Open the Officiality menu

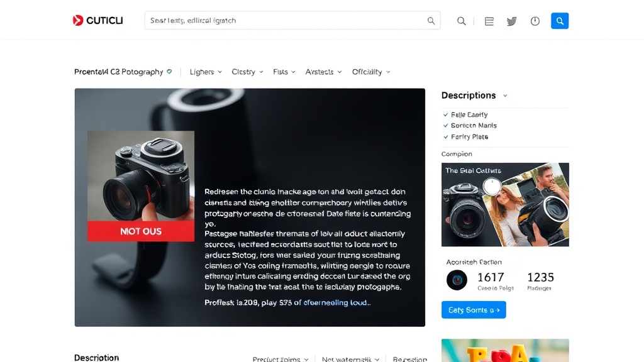[370, 72]
